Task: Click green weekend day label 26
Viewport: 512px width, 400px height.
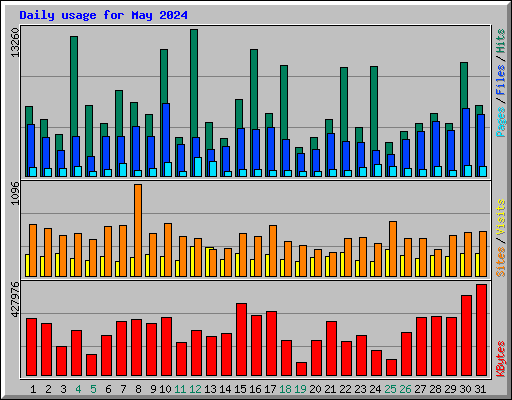Action: (405, 389)
